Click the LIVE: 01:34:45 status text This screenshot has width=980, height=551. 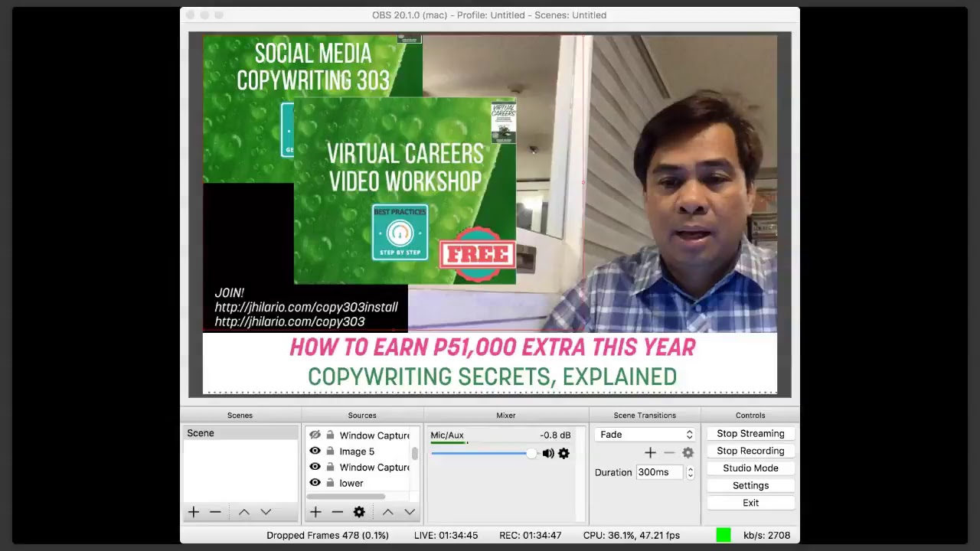coord(446,535)
